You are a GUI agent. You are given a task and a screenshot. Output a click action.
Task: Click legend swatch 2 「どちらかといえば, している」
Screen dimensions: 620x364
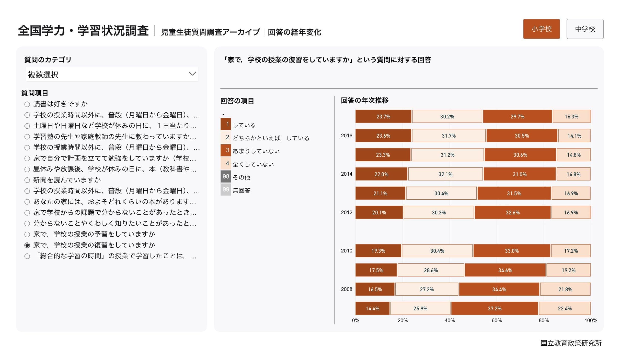[226, 137]
